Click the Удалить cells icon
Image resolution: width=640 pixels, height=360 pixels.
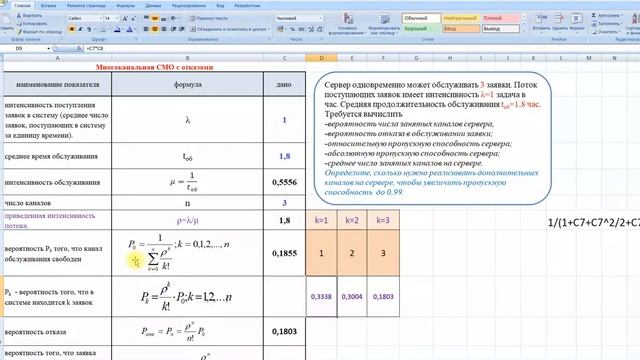559,18
